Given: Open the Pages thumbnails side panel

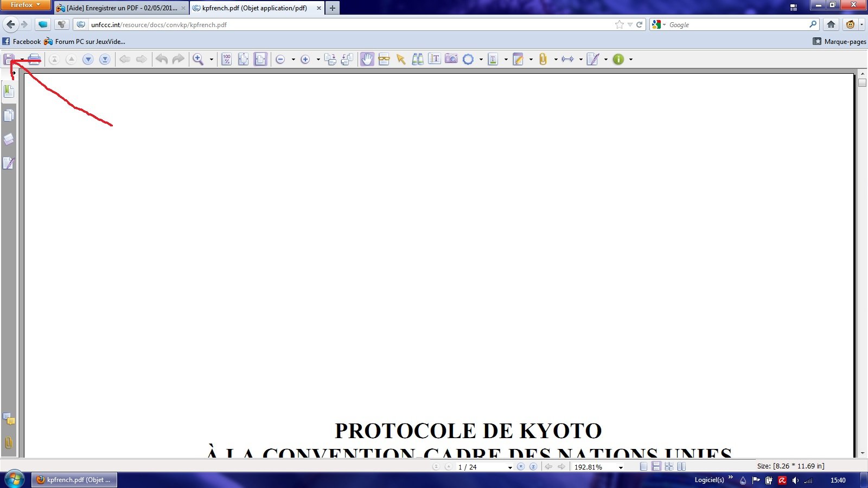Looking at the screenshot, I should tap(9, 115).
